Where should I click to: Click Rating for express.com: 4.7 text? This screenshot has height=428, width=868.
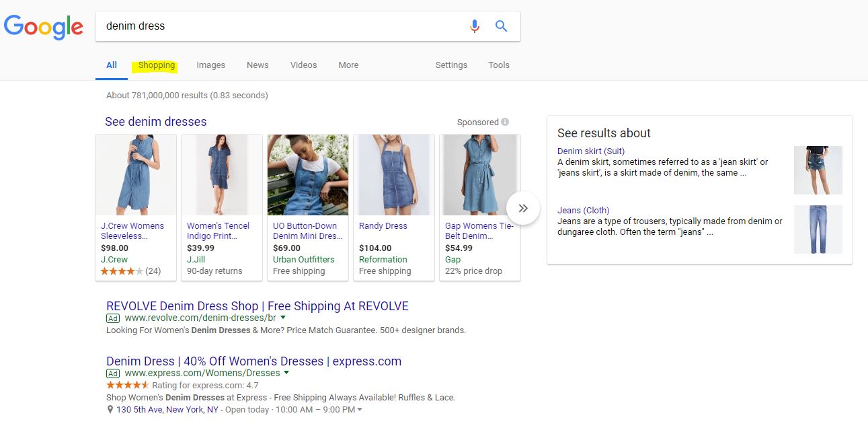[205, 386]
